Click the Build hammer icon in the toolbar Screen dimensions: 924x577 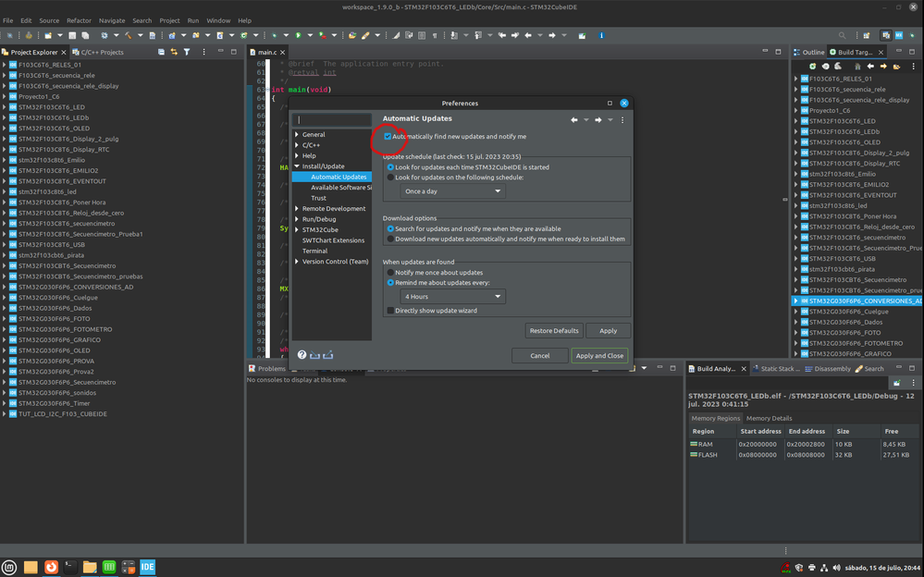(x=128, y=35)
